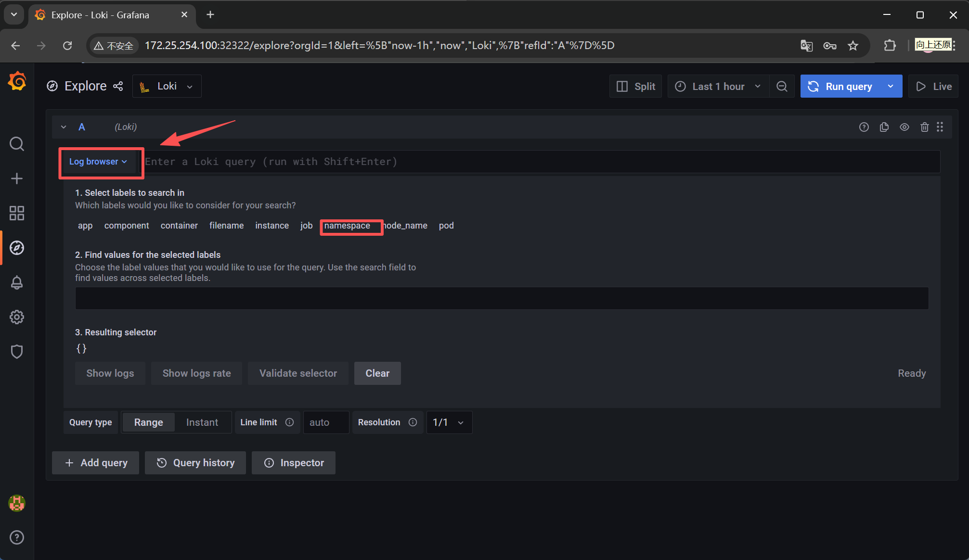969x560 pixels.
Task: Toggle the pod label
Action: click(x=446, y=226)
